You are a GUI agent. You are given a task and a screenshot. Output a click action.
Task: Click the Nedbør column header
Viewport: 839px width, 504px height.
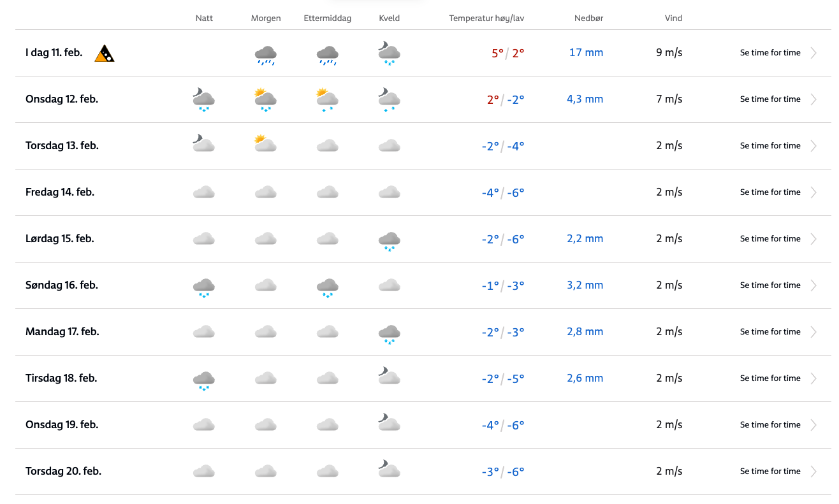pyautogui.click(x=588, y=18)
